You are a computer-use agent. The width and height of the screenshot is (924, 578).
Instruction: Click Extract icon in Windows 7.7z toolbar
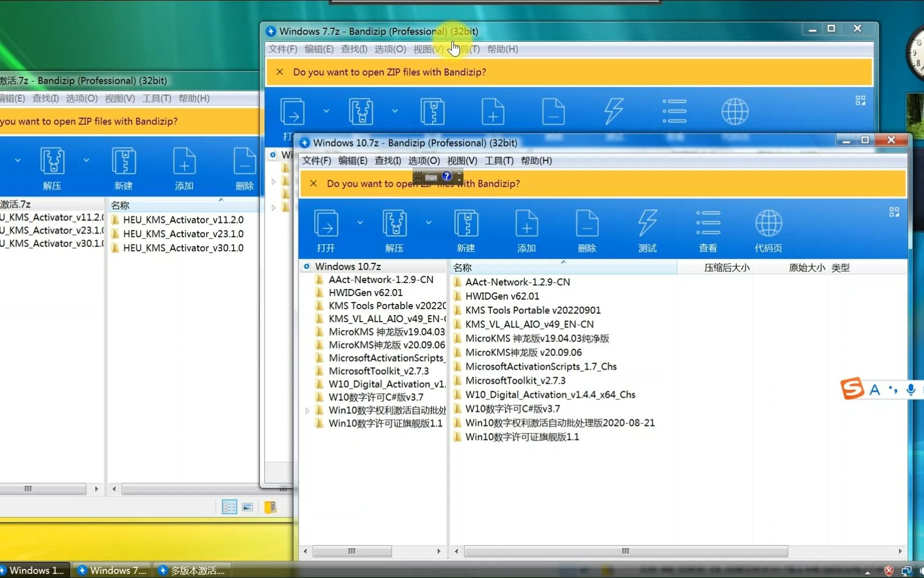(361, 112)
